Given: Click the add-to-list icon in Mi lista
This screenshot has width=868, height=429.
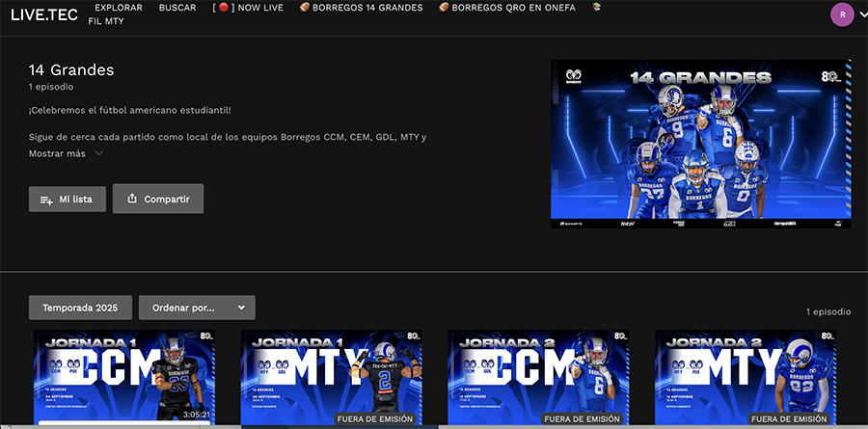Looking at the screenshot, I should (x=46, y=200).
